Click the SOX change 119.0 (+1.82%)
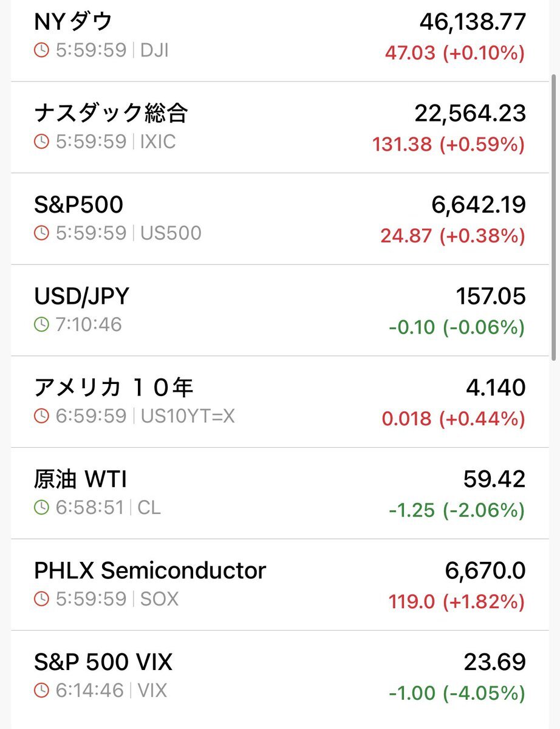Screen dimensions: 560x729 click(x=456, y=602)
